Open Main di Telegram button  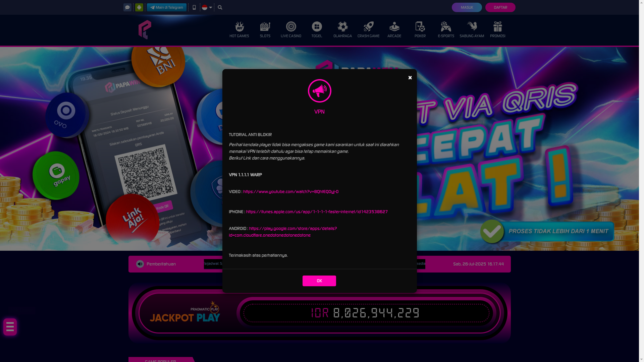coord(167,7)
